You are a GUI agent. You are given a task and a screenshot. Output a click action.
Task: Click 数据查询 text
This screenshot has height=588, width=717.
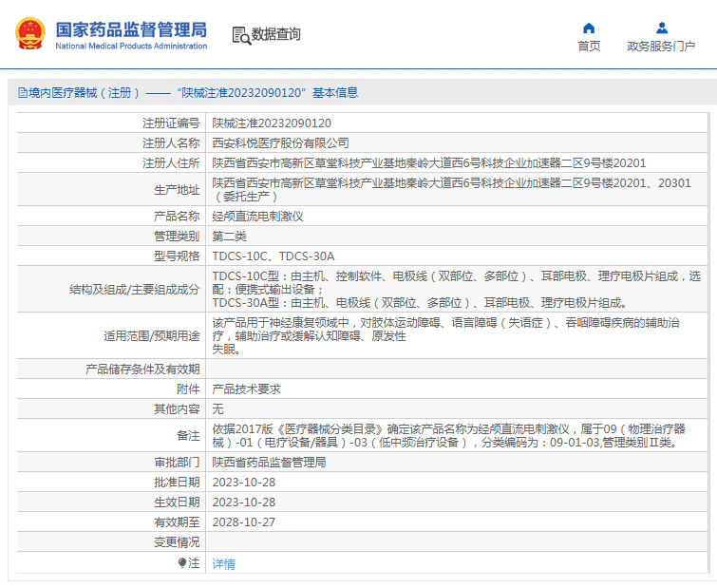[x=276, y=34]
